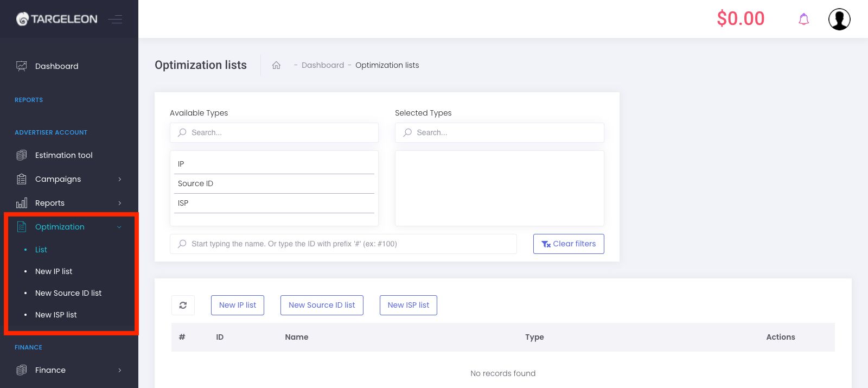Open the user profile avatar
The width and height of the screenshot is (868, 388).
(x=839, y=20)
